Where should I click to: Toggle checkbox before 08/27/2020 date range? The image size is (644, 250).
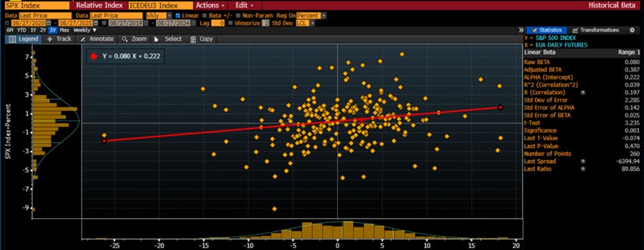7,23
